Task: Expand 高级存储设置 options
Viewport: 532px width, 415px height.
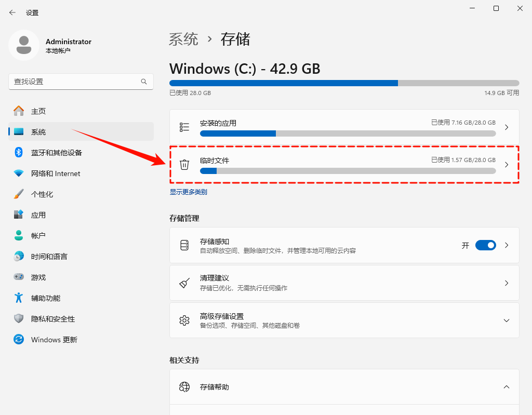Action: pos(507,320)
